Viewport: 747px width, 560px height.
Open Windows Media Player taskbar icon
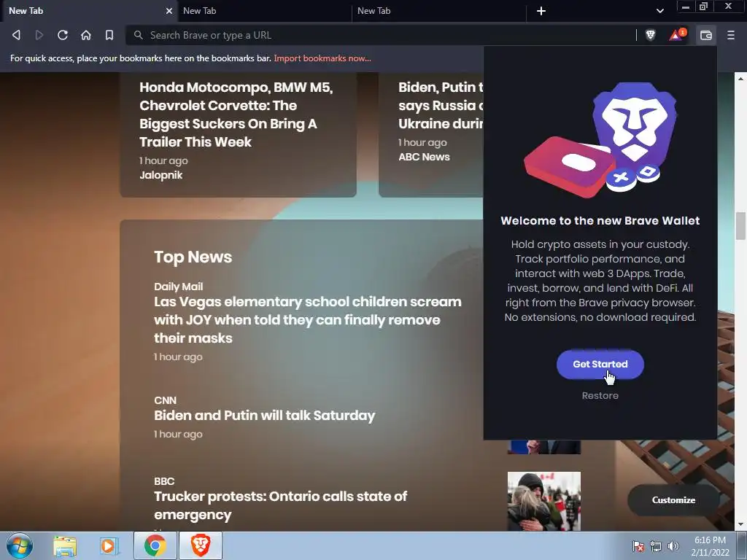tap(109, 545)
